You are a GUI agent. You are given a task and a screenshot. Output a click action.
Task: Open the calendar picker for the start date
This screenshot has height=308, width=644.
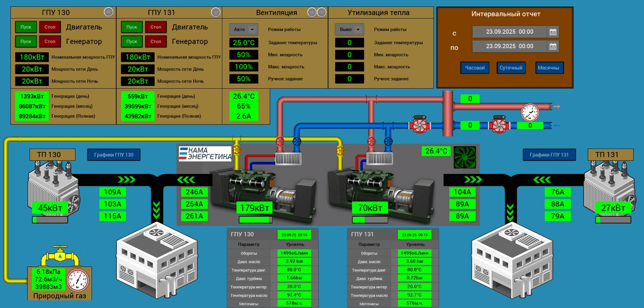tap(553, 32)
